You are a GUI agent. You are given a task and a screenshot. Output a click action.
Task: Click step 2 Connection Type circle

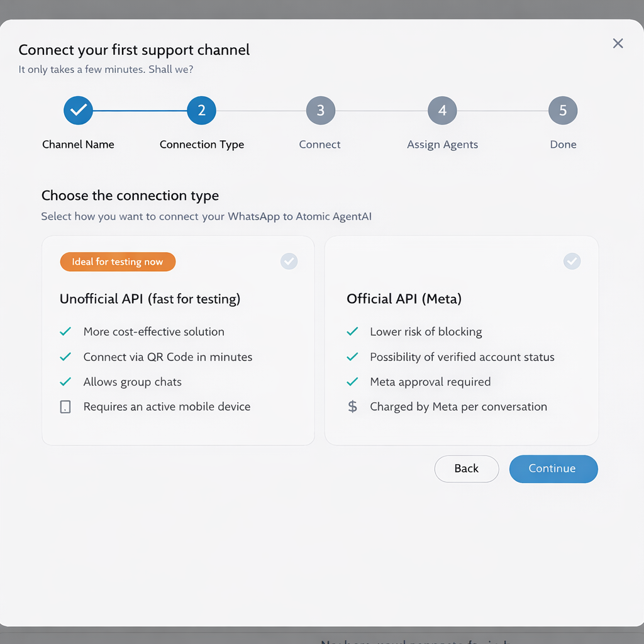[x=201, y=111]
